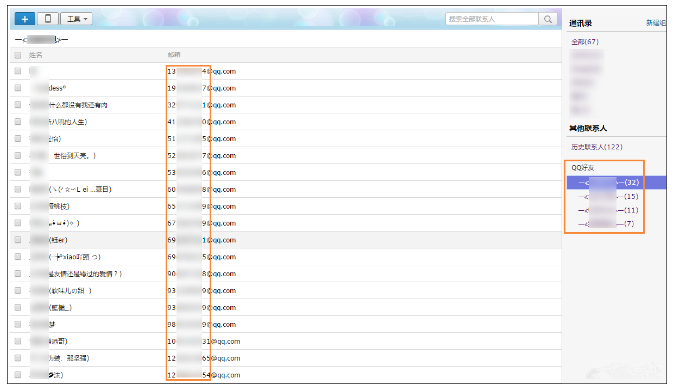Click the blue plus add-contact button

[25, 19]
